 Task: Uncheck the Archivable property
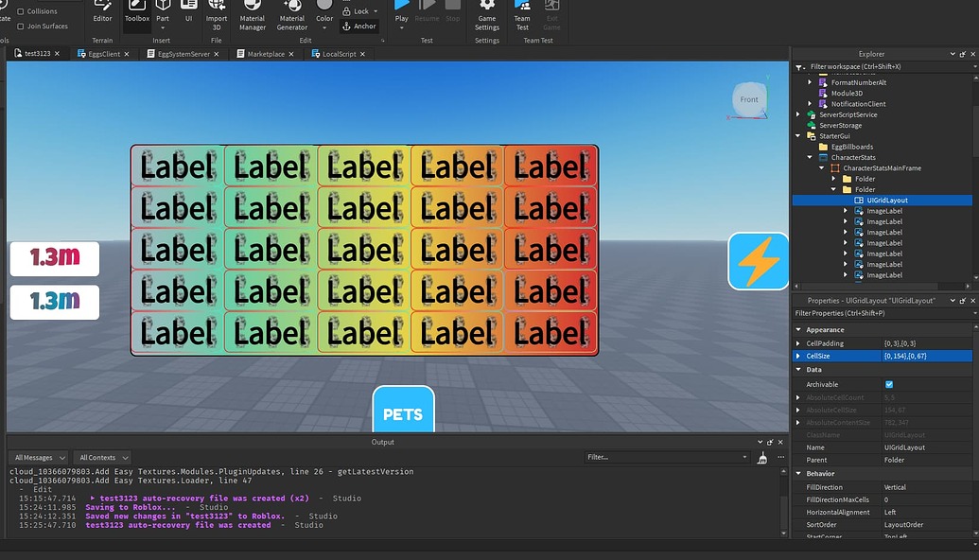click(887, 384)
